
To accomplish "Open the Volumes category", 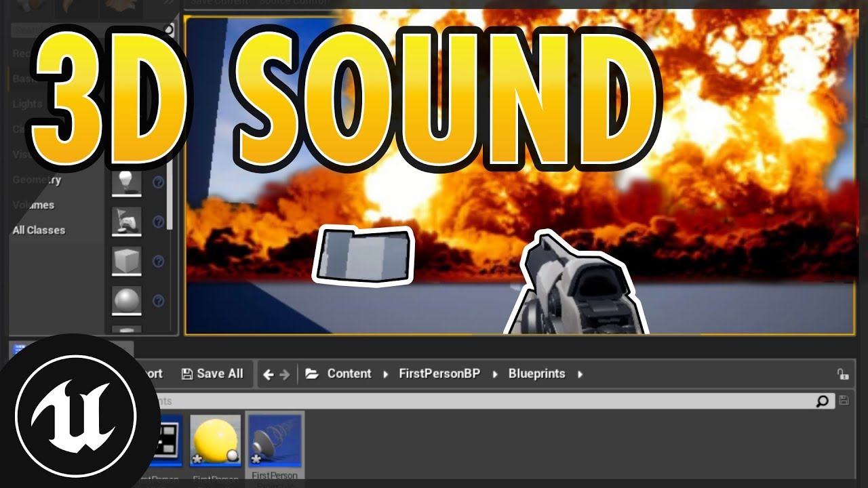I will tap(33, 205).
